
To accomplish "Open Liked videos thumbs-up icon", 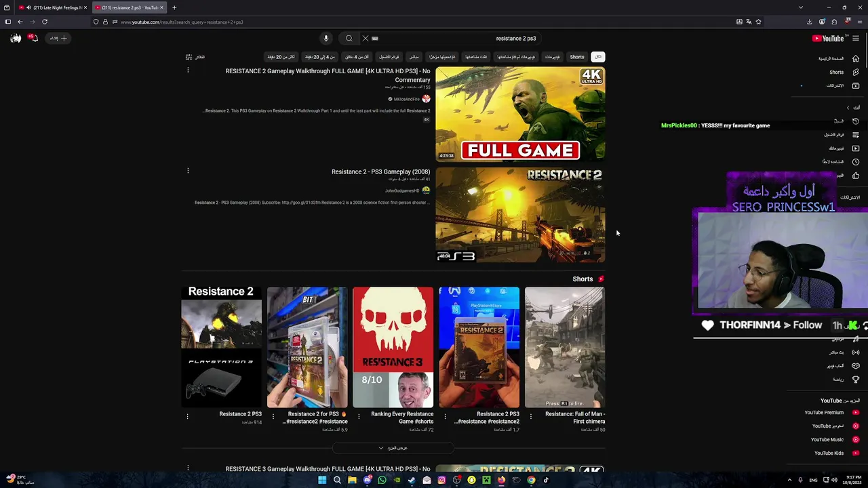I will point(856,176).
